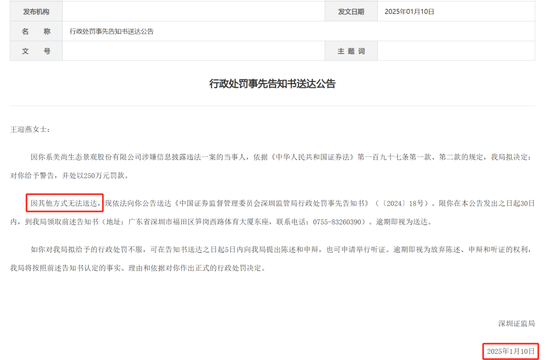Click the signature 深圳证监局
Screen dimensions: 550x360
pyautogui.click(x=516, y=323)
